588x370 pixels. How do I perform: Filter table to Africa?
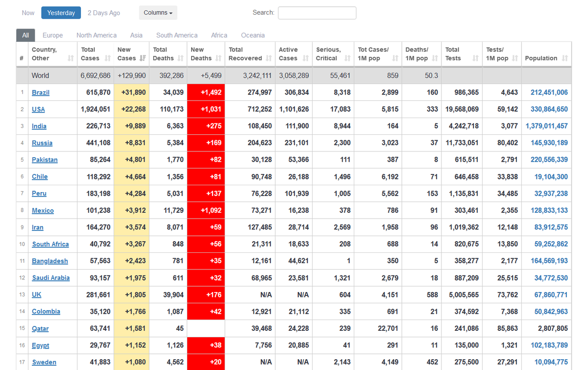point(219,35)
